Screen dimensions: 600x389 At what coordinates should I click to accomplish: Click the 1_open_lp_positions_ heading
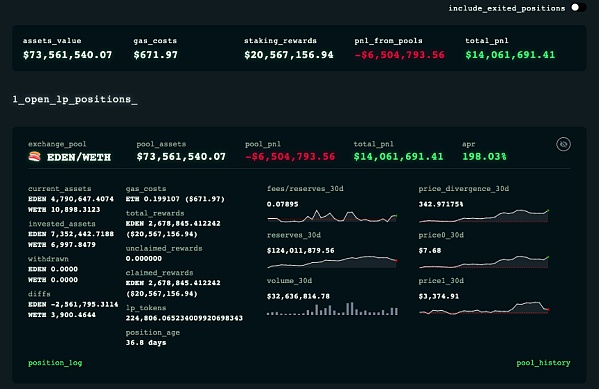point(75,99)
